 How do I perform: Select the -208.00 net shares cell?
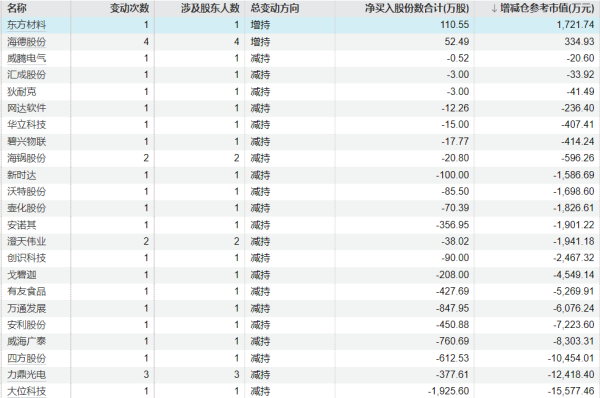point(452,275)
